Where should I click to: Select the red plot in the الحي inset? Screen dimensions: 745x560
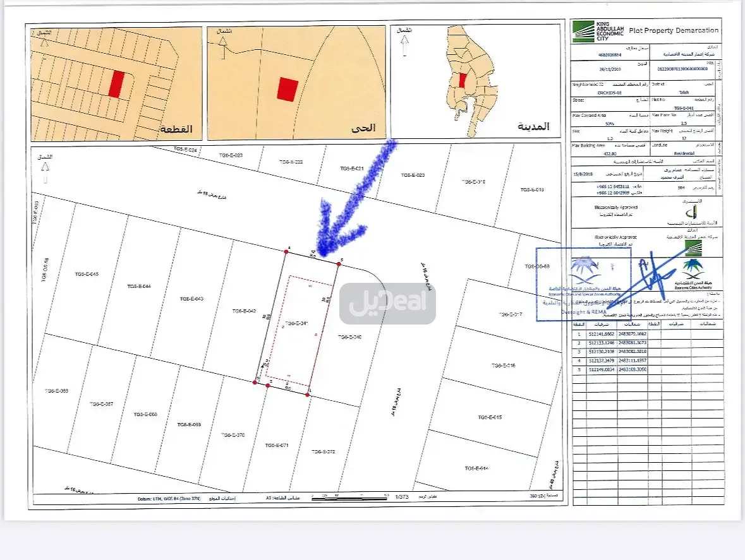click(x=287, y=89)
